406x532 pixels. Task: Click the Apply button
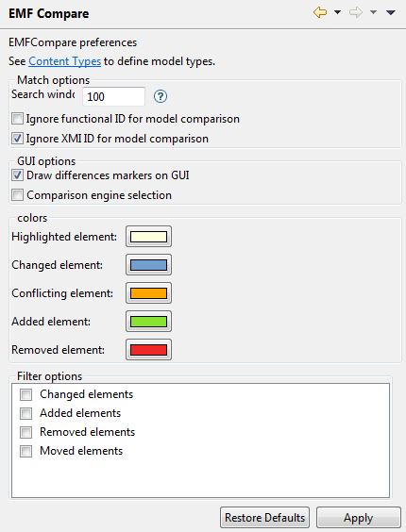[x=359, y=518]
